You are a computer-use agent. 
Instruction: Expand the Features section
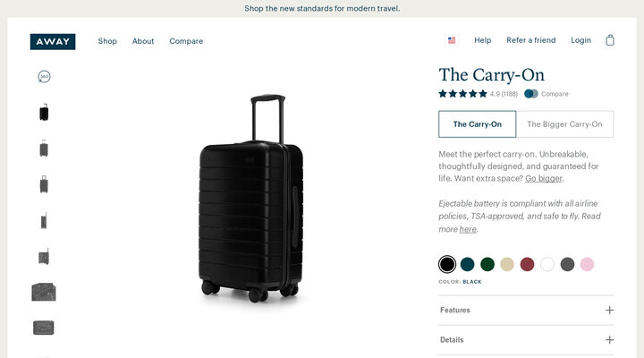[x=455, y=311]
